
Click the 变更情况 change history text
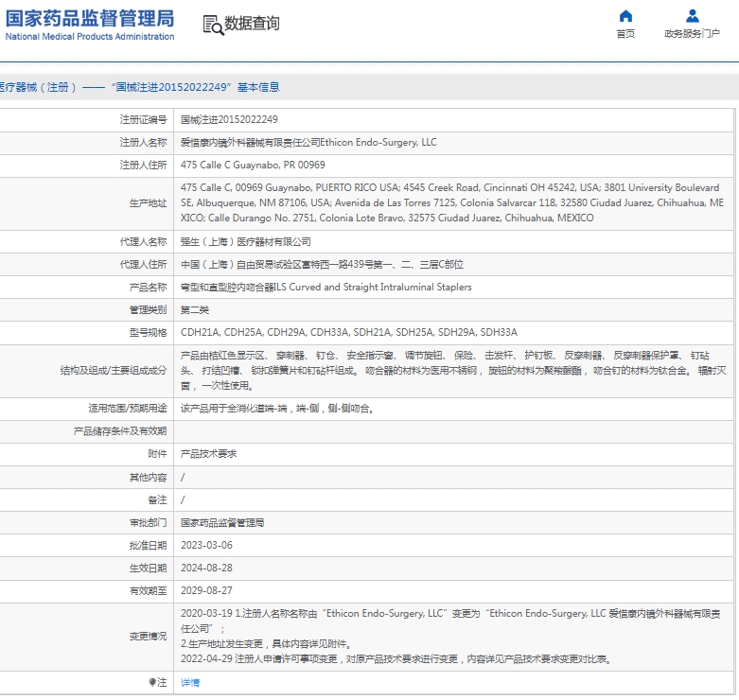click(x=450, y=636)
